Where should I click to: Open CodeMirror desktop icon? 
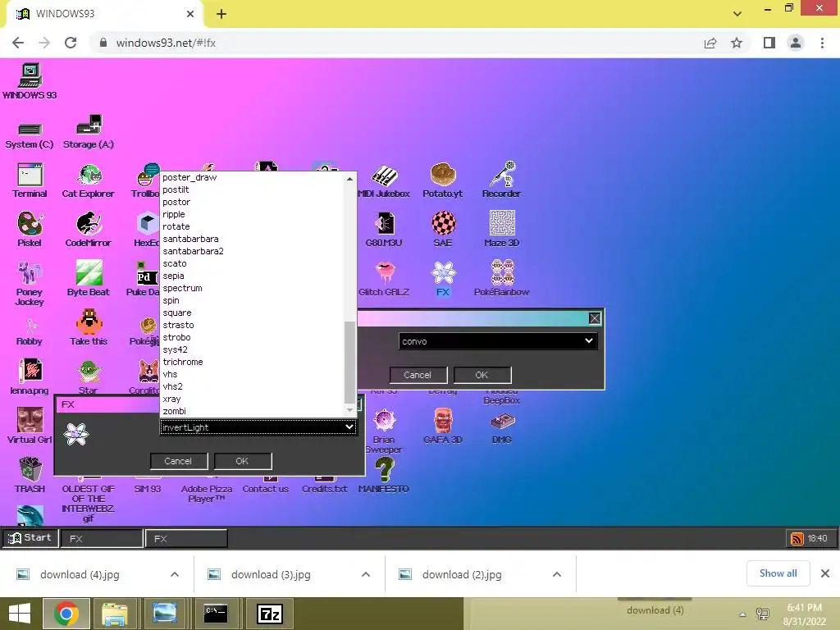pyautogui.click(x=89, y=224)
